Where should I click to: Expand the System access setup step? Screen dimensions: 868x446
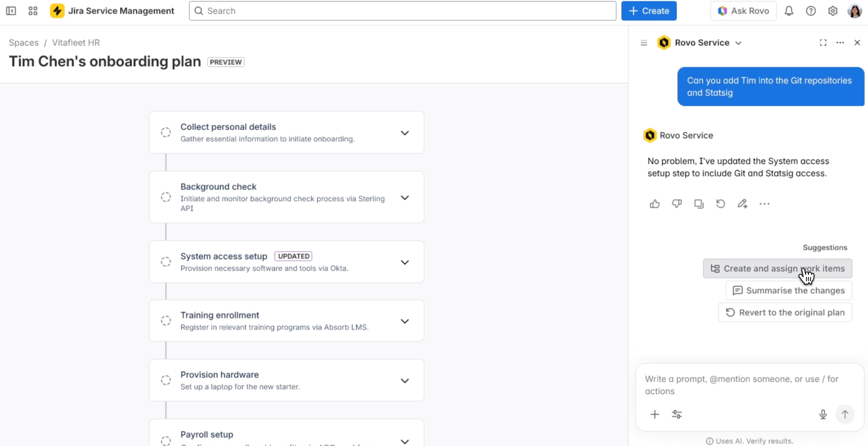coord(405,262)
